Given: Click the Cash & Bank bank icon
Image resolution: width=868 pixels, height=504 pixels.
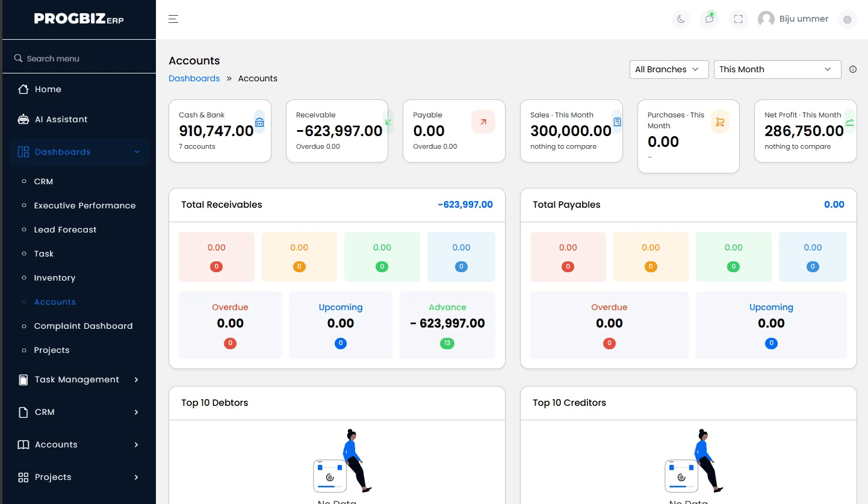Looking at the screenshot, I should 259,122.
